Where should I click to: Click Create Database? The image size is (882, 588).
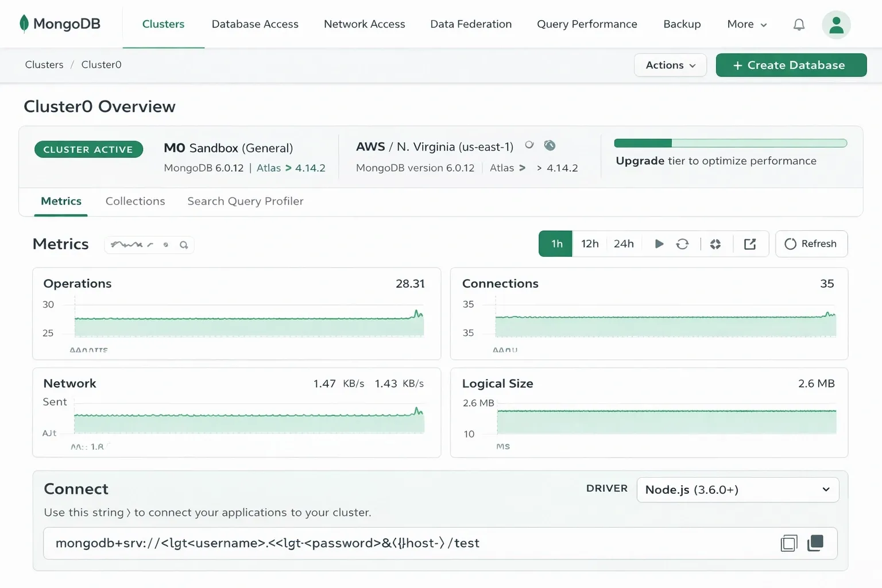point(791,65)
